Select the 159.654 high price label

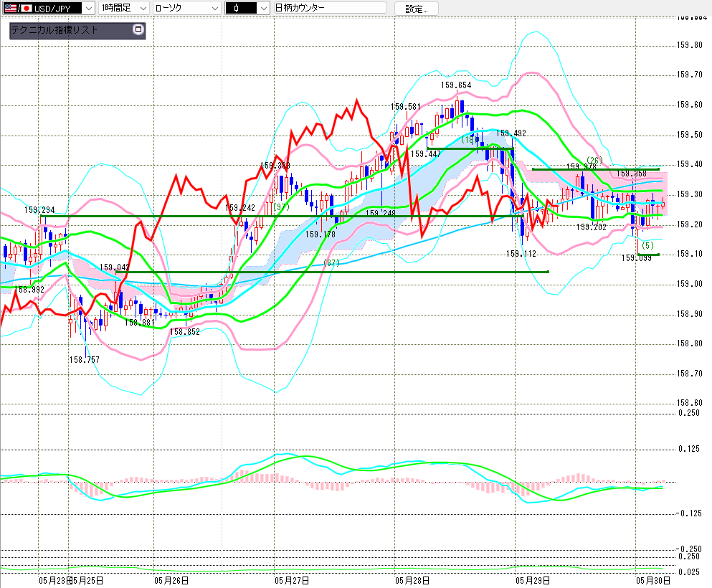456,85
